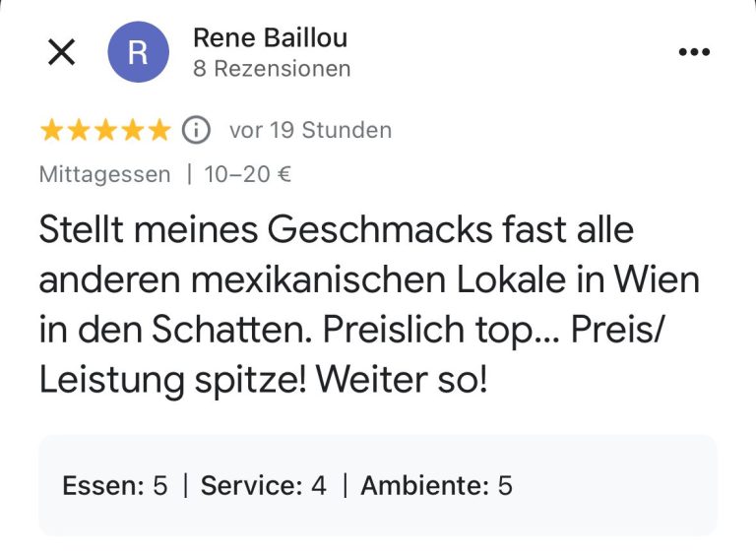The image size is (756, 553).
Task: Click the 10–20 € price range
Action: click(247, 175)
